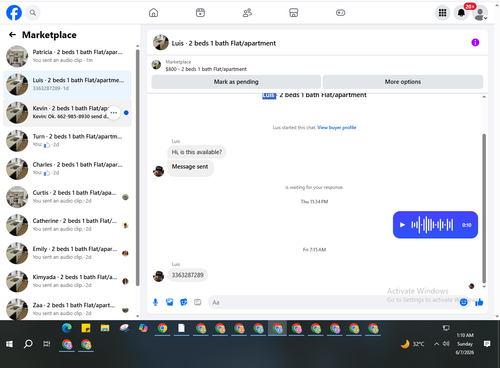Screen dimensions: 500x368
Task: Click Emily's seen-by avatar
Action: 125,253
